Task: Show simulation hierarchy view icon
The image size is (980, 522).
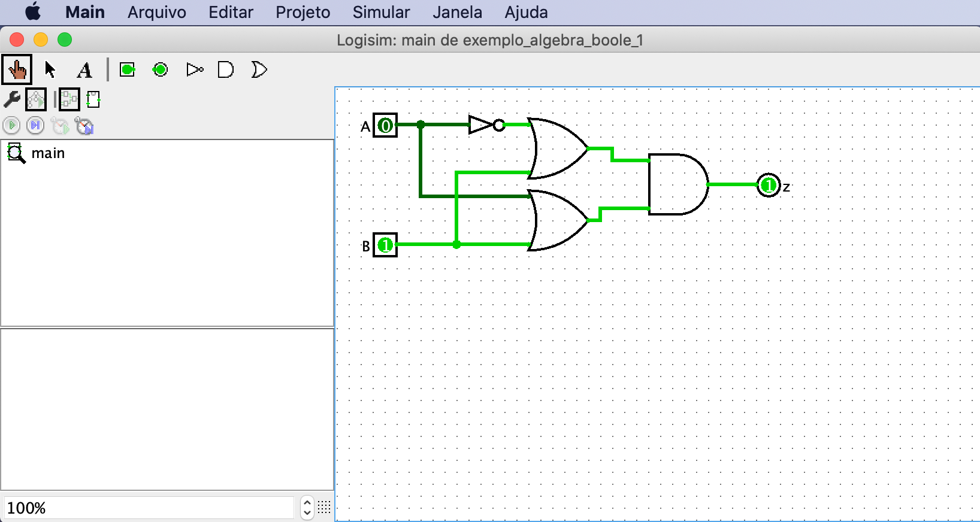Action: [x=36, y=99]
